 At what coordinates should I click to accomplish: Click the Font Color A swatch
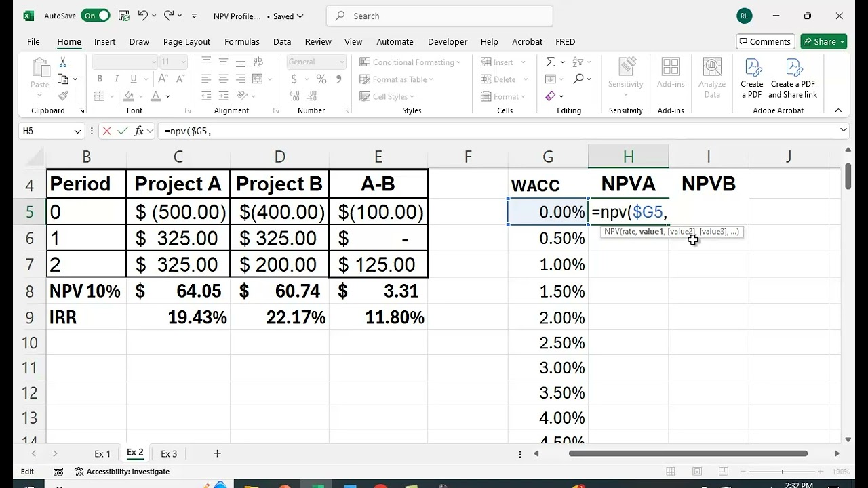coord(155,96)
